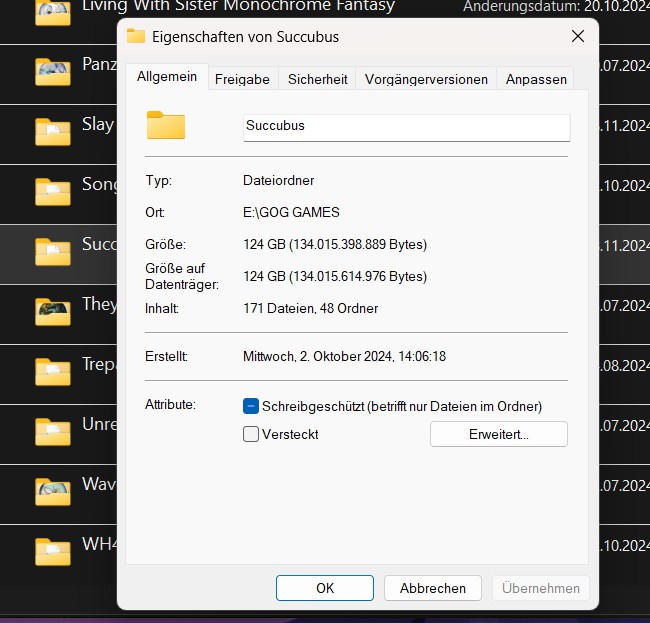This screenshot has height=623, width=650.
Task: Click the size on disk value 134.015.614.976 Bytes
Action: (x=358, y=276)
